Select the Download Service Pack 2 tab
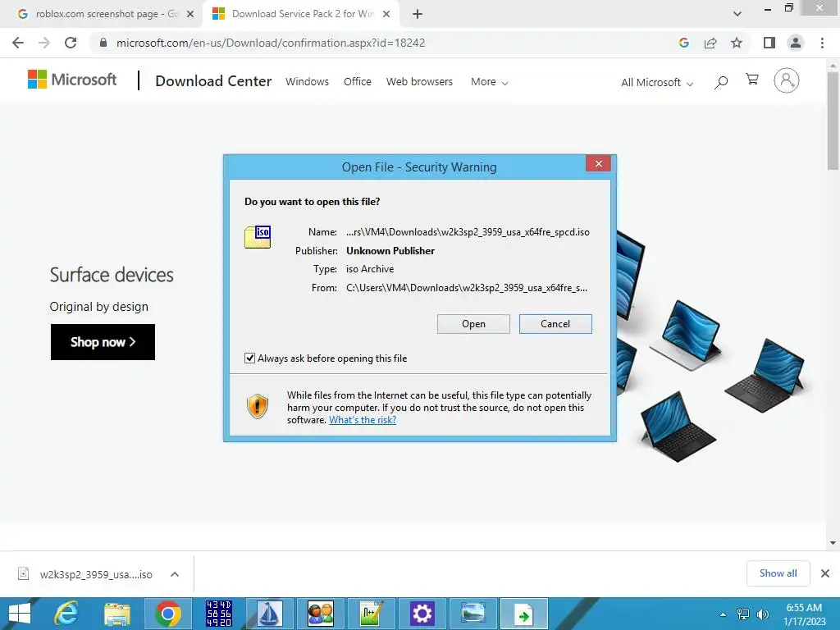The image size is (840, 630). coord(300,14)
